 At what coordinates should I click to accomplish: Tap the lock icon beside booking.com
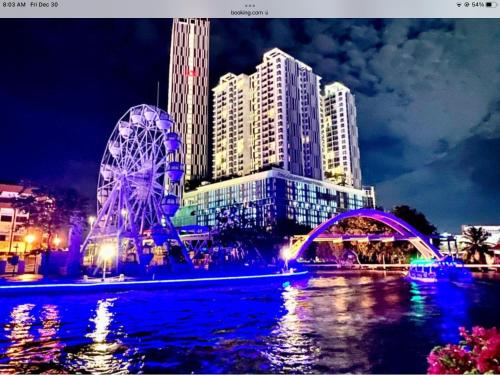point(266,13)
